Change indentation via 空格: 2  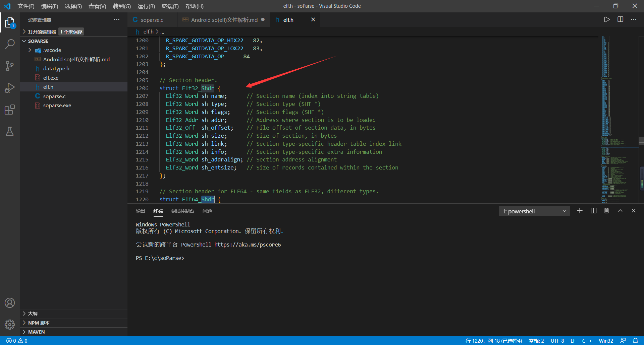[536, 341]
